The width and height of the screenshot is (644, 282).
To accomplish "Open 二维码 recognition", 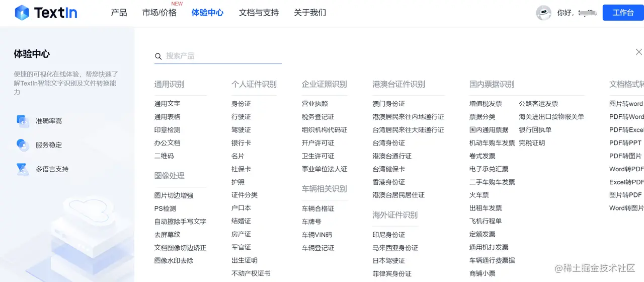I will coord(164,156).
